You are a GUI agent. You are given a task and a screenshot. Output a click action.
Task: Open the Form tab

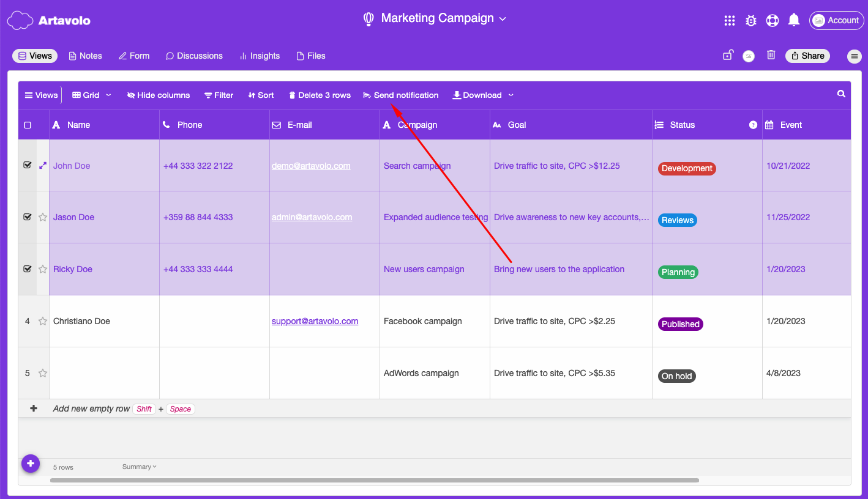point(134,56)
